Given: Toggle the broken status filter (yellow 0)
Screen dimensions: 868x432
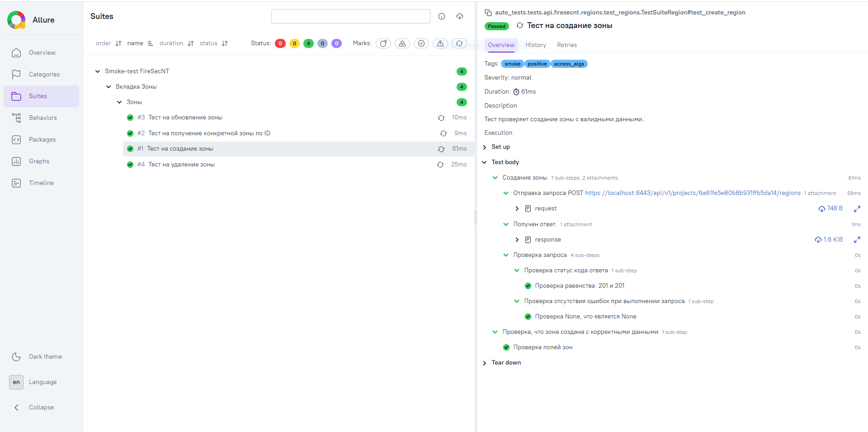Looking at the screenshot, I should (294, 43).
